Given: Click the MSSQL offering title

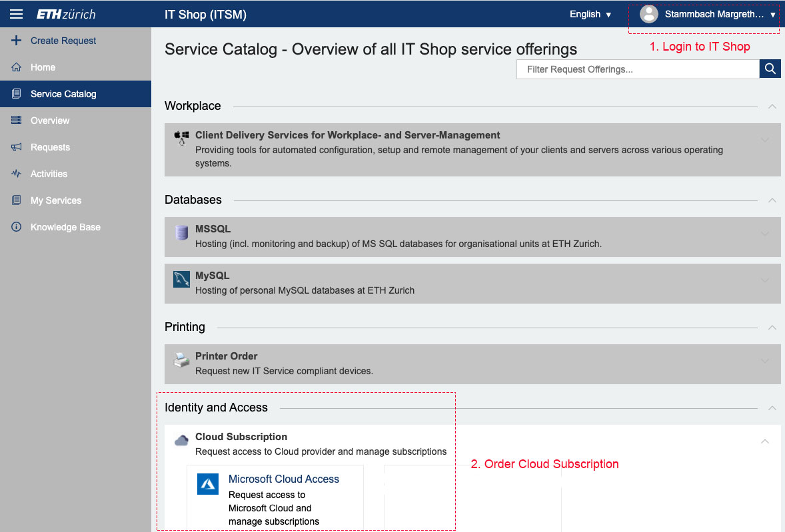Looking at the screenshot, I should 213,228.
